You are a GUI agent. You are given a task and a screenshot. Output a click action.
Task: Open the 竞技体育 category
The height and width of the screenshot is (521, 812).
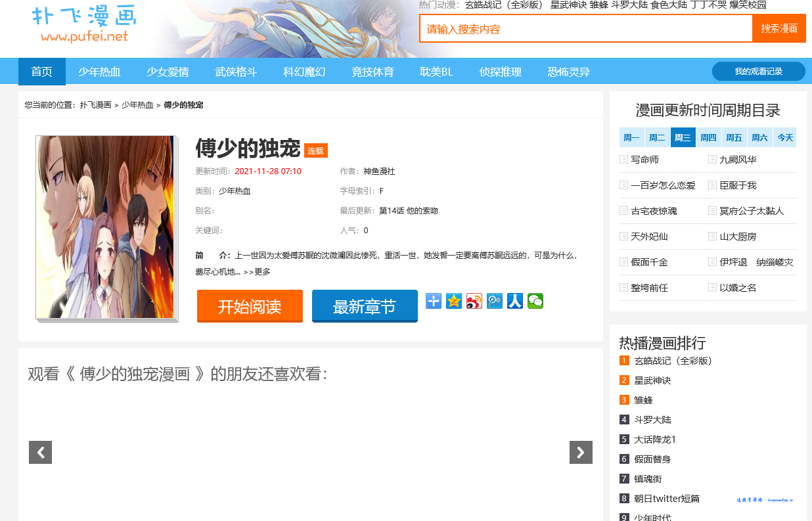372,72
